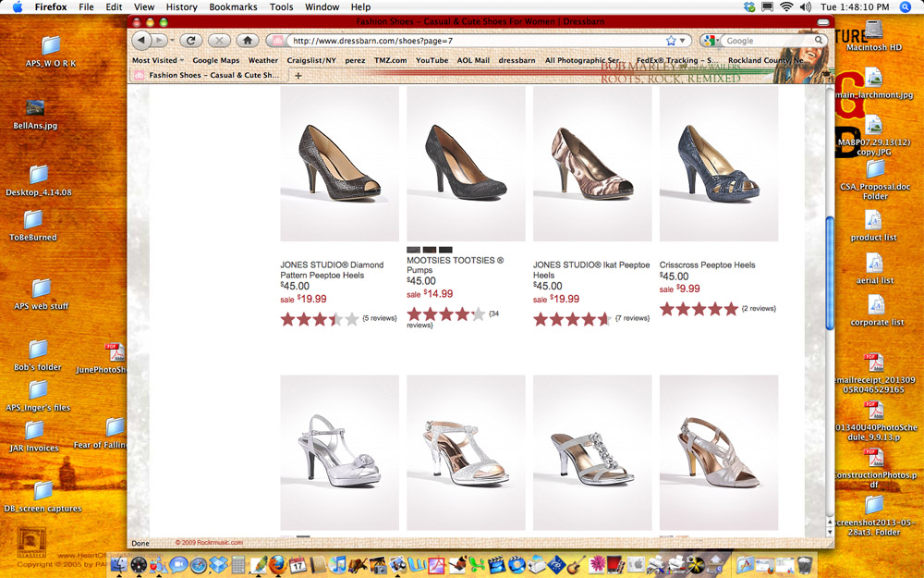
Task: Open the AOL Mail bookmark
Action: [473, 60]
